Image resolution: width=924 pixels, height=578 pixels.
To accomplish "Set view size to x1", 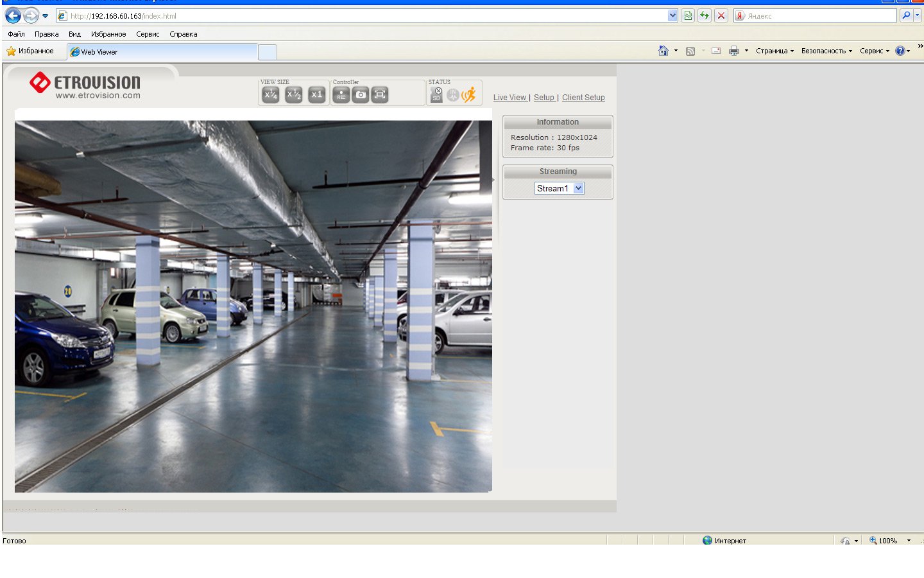I will [316, 95].
